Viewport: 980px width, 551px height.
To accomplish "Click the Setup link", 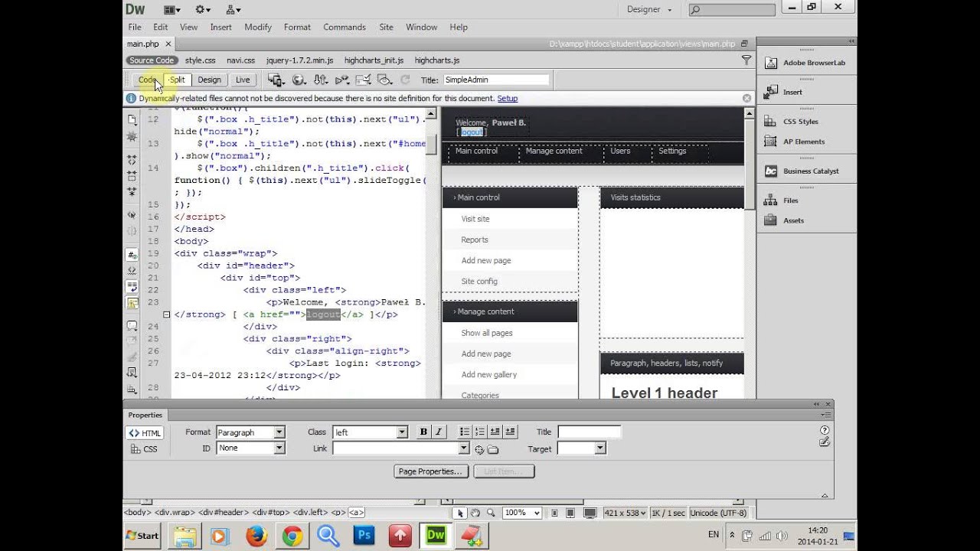I will pos(508,99).
